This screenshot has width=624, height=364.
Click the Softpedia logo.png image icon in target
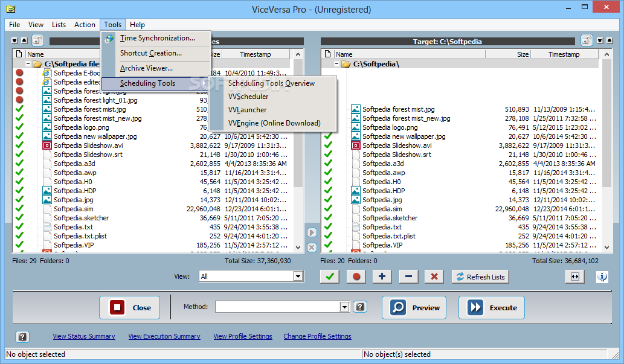click(x=356, y=127)
